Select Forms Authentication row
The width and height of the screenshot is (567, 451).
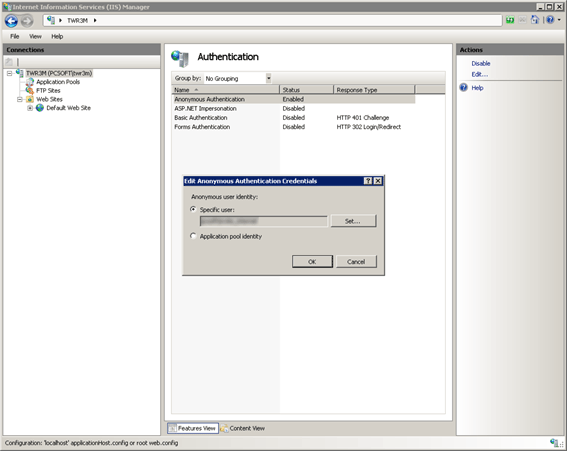[293, 127]
